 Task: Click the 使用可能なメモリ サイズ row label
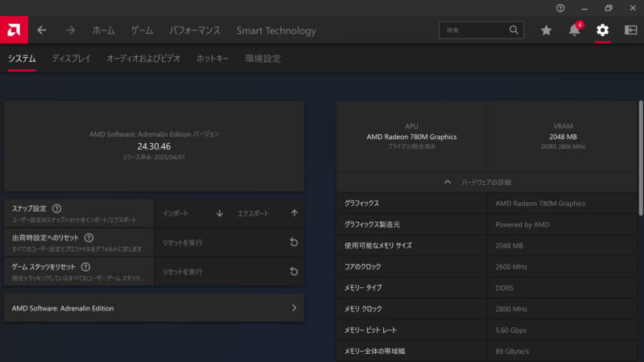click(378, 245)
